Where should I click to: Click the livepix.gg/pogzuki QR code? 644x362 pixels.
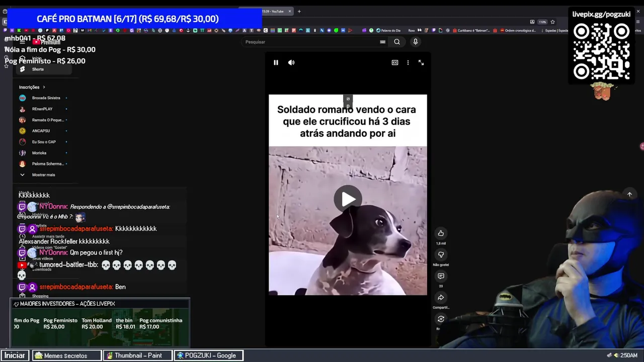601,52
